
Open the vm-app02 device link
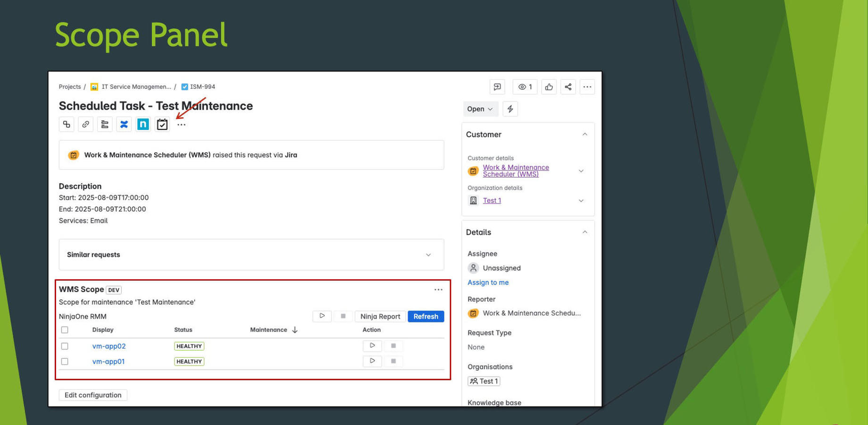(x=109, y=346)
